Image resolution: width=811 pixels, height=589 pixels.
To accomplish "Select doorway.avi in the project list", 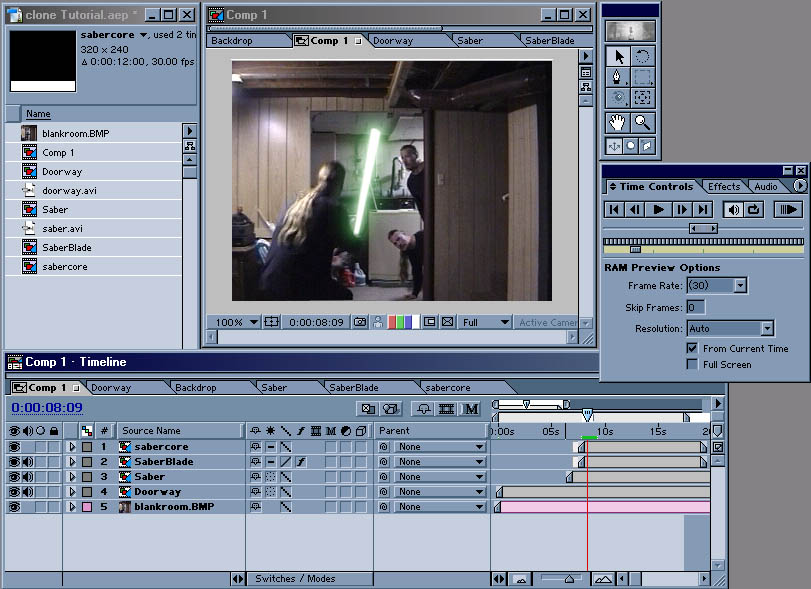I will coord(69,190).
